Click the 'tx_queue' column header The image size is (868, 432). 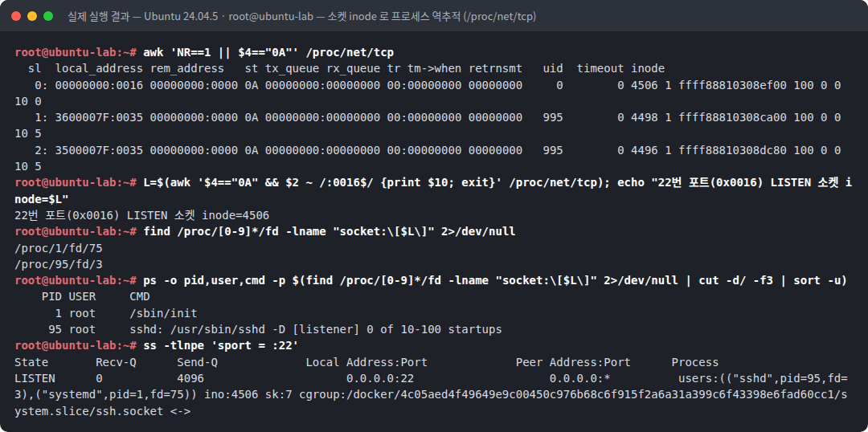(292, 69)
